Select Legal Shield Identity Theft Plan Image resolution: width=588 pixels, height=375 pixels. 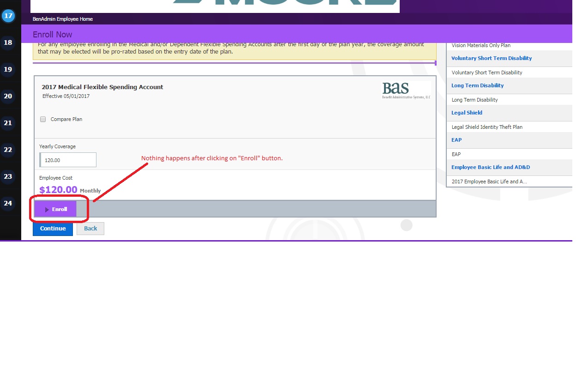487,127
